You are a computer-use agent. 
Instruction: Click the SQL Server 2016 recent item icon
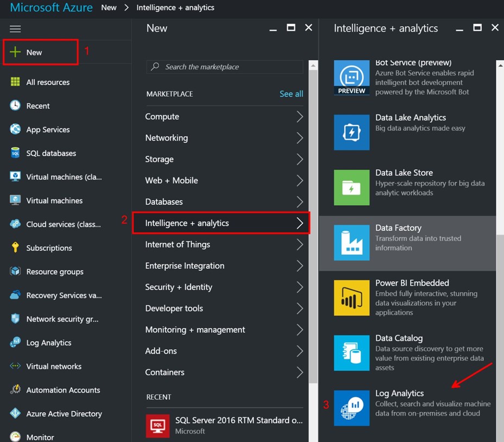point(157,426)
